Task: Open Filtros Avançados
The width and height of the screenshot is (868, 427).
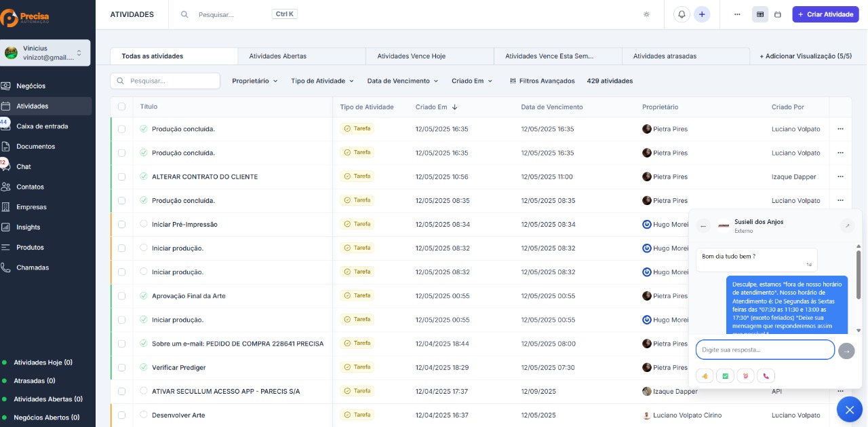Action: pyautogui.click(x=542, y=81)
